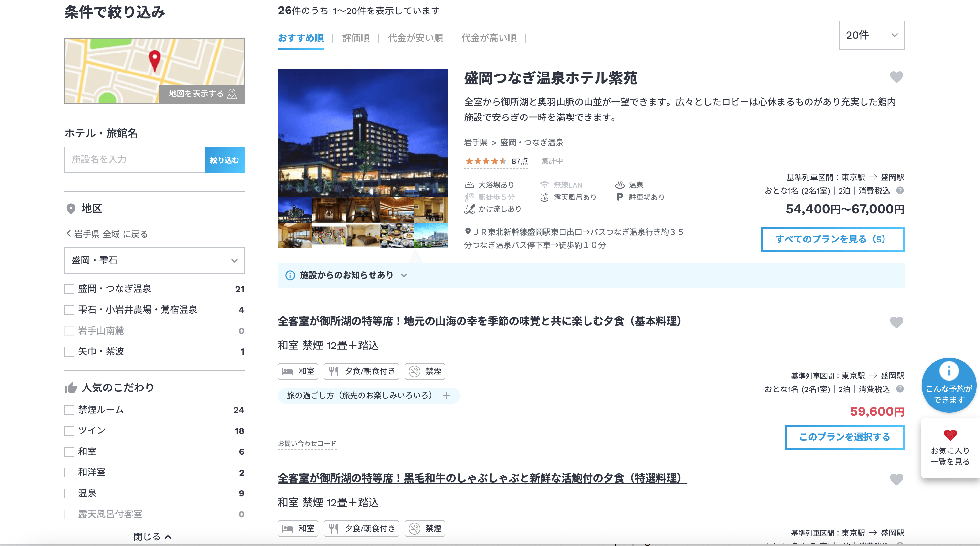The height and width of the screenshot is (546, 980).
Task: Click the price help question mark icon
Action: coord(900,191)
